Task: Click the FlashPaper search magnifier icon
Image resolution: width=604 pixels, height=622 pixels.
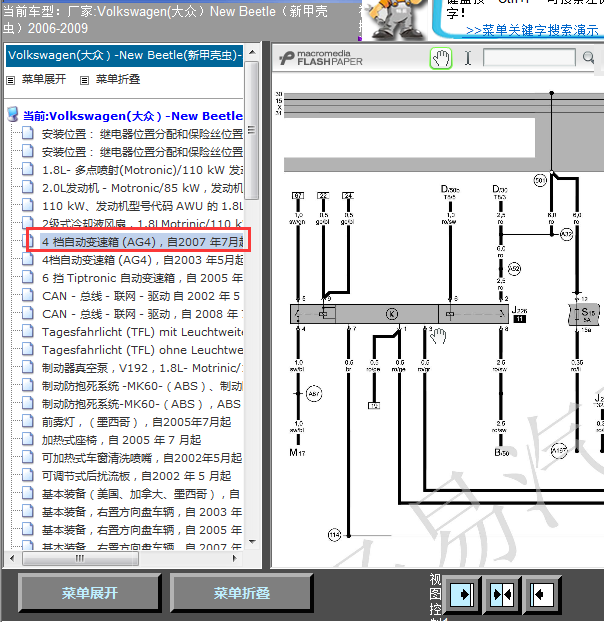Action: coord(589,58)
